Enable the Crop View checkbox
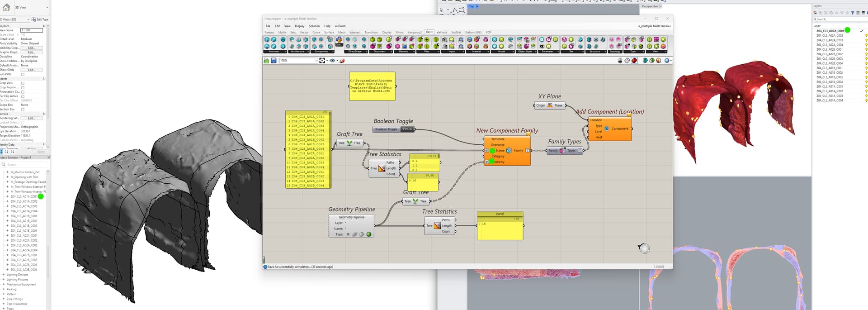Screen dimensions: 868x310 pos(23,83)
